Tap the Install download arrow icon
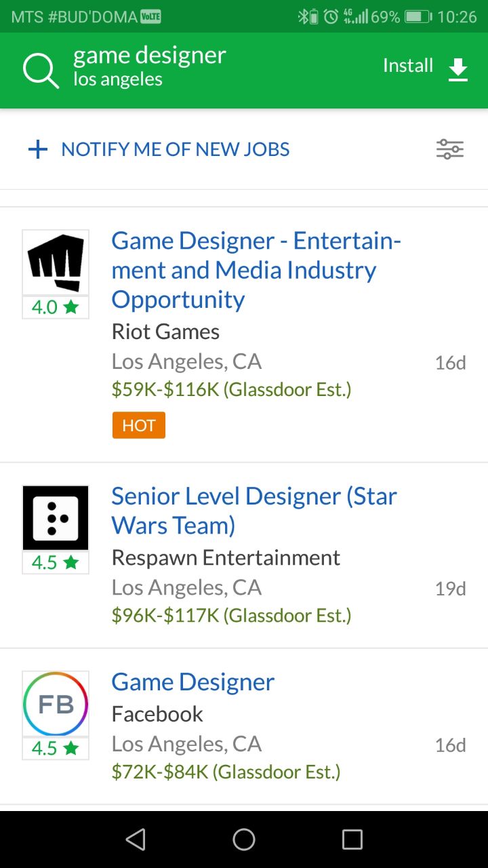Image resolution: width=488 pixels, height=868 pixels. 458,69
